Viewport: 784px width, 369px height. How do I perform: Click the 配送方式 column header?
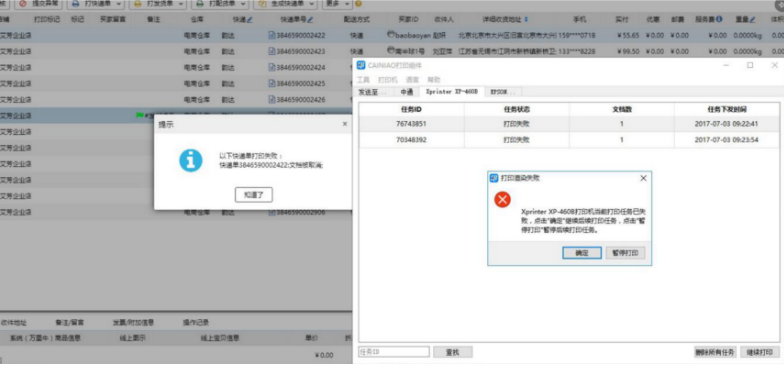click(357, 20)
